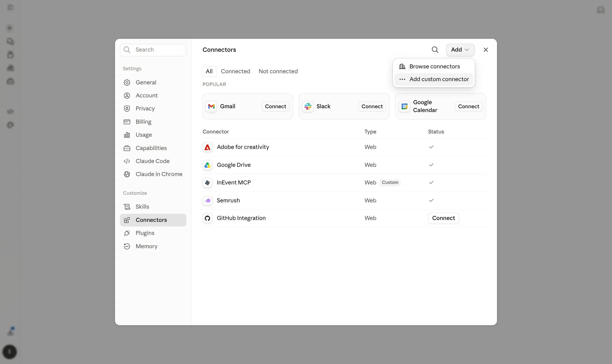The height and width of the screenshot is (364, 612).
Task: Open General settings
Action: point(153,82)
